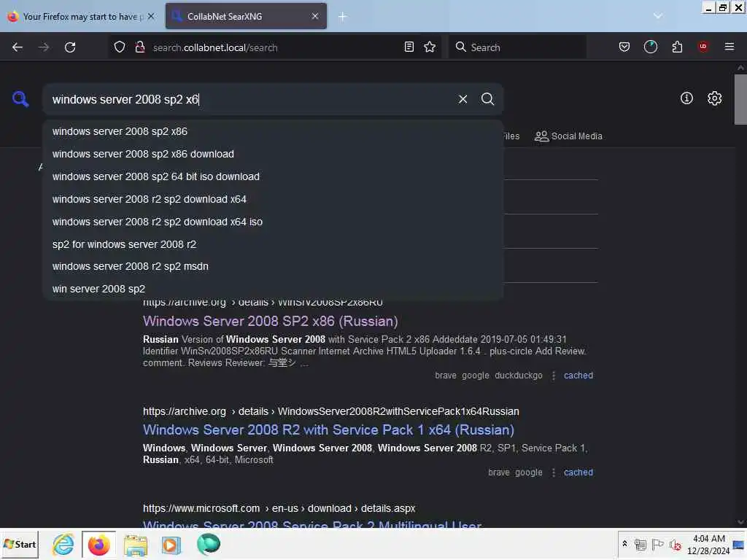Bookmark this page with star icon
The image size is (747, 560).
coord(430,47)
